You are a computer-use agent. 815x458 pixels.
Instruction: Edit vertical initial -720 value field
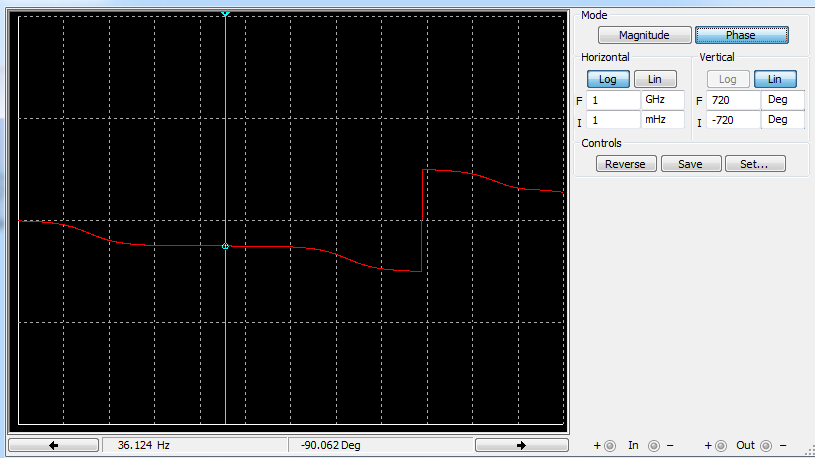click(733, 120)
